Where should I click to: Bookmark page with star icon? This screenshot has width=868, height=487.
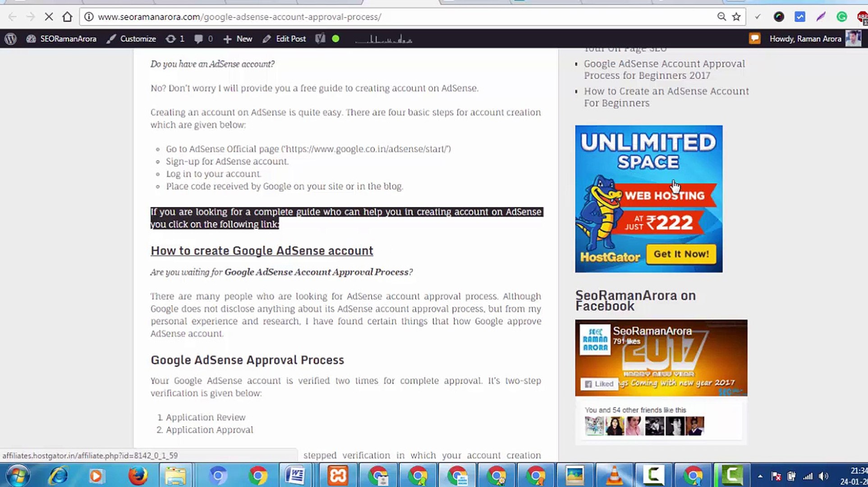point(736,17)
